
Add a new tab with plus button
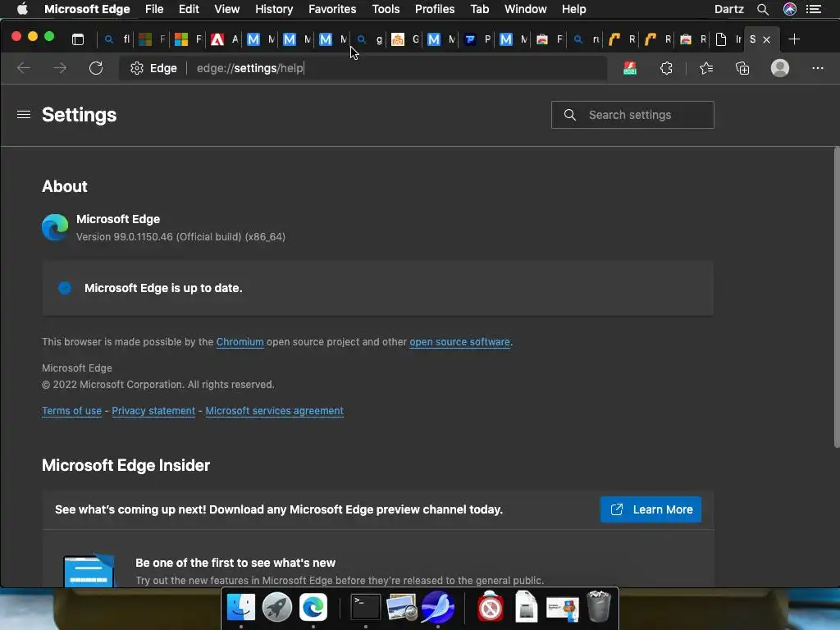pos(794,39)
